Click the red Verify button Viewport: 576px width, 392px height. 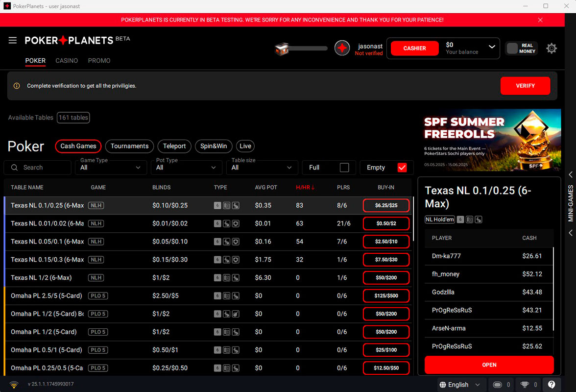[525, 86]
